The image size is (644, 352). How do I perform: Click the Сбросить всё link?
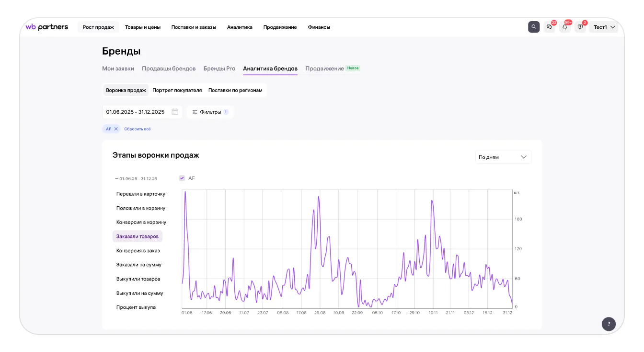pos(137,129)
